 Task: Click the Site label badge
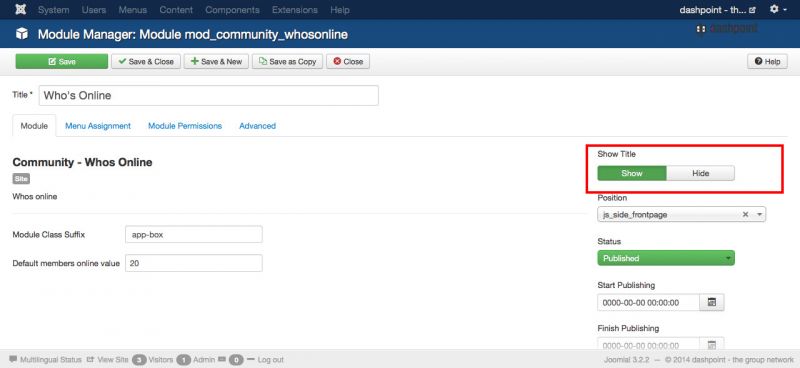21,179
